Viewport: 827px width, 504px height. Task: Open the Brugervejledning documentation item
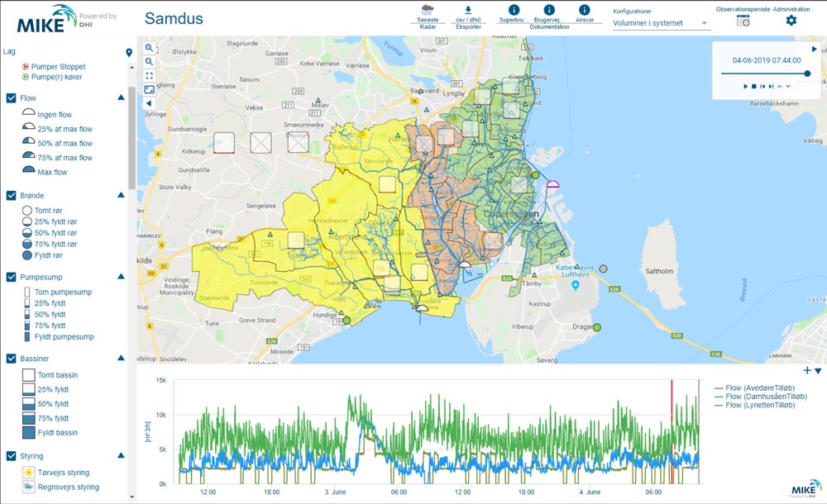pyautogui.click(x=548, y=11)
